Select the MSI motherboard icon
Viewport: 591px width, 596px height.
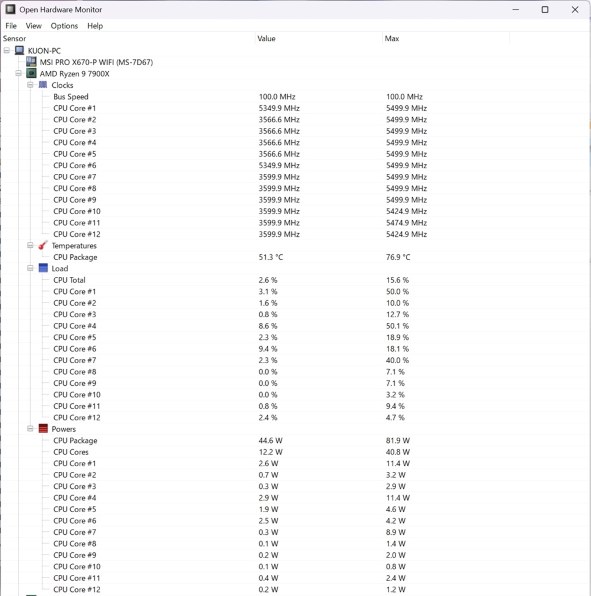pyautogui.click(x=31, y=62)
